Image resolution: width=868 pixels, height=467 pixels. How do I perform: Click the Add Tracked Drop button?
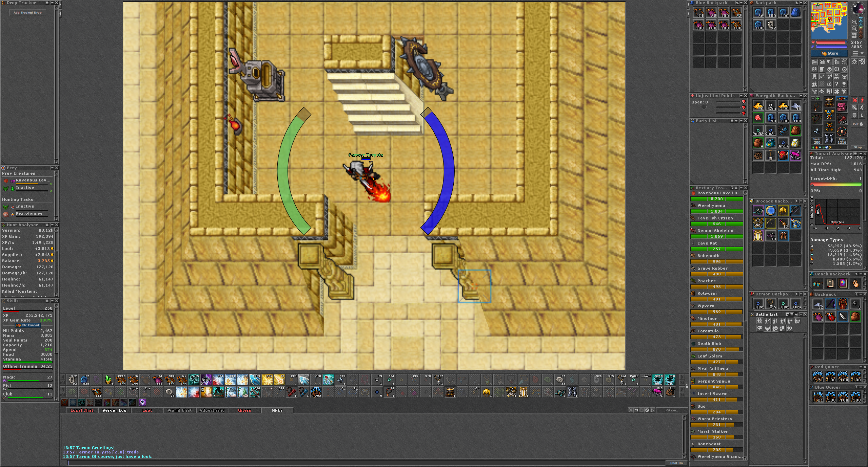[27, 13]
